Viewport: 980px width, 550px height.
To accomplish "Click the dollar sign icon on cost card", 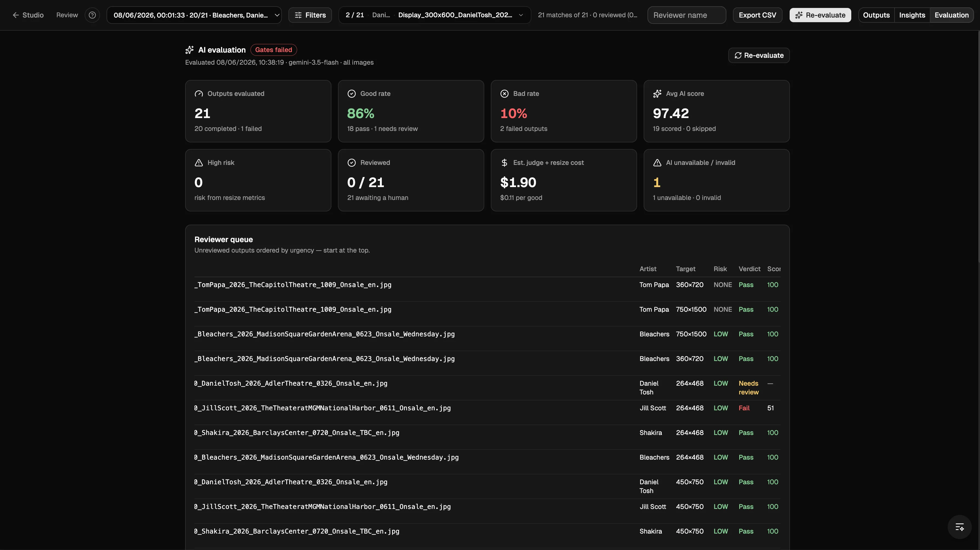I will (x=505, y=163).
